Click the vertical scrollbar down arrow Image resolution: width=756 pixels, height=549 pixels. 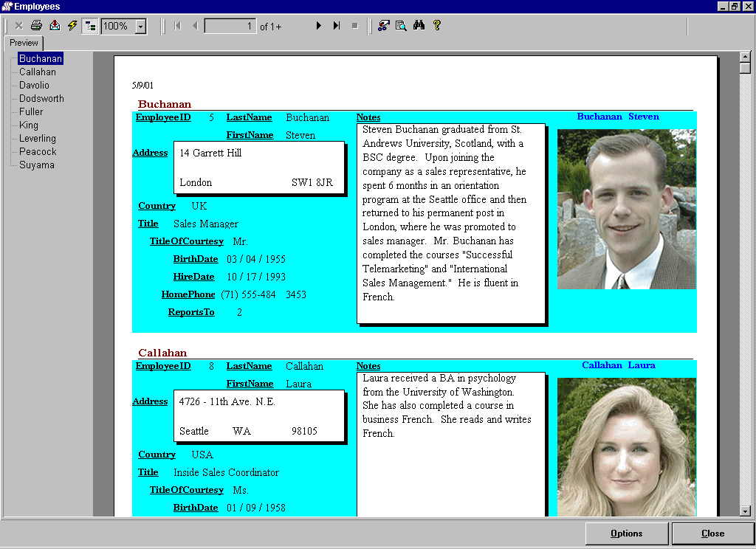[x=746, y=511]
